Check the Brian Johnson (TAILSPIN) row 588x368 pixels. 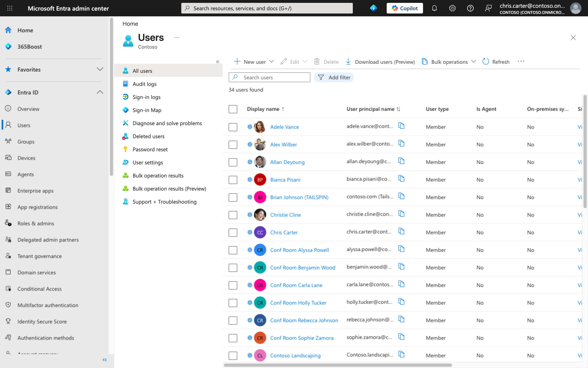pyautogui.click(x=233, y=197)
